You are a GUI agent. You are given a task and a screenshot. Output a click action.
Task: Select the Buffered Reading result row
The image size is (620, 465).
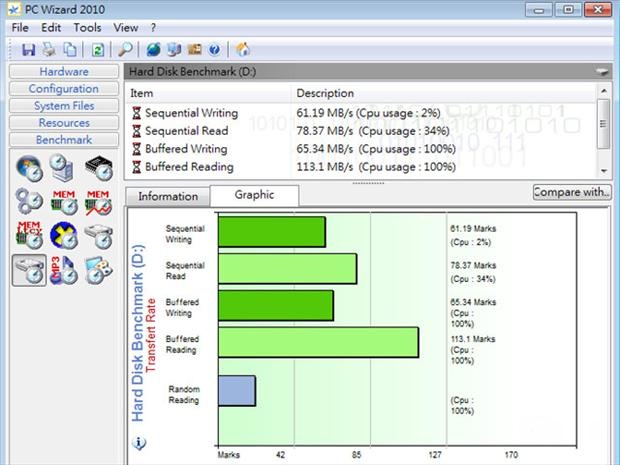[x=189, y=167]
